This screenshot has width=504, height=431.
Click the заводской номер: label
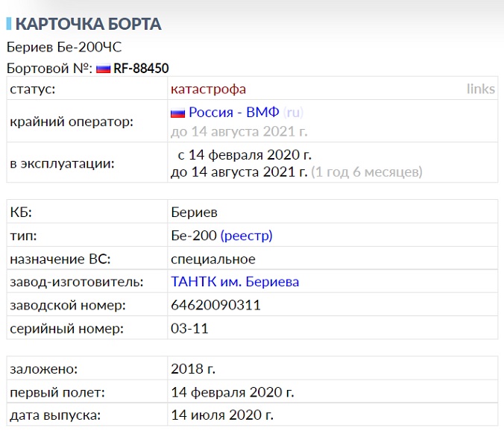[68, 305]
